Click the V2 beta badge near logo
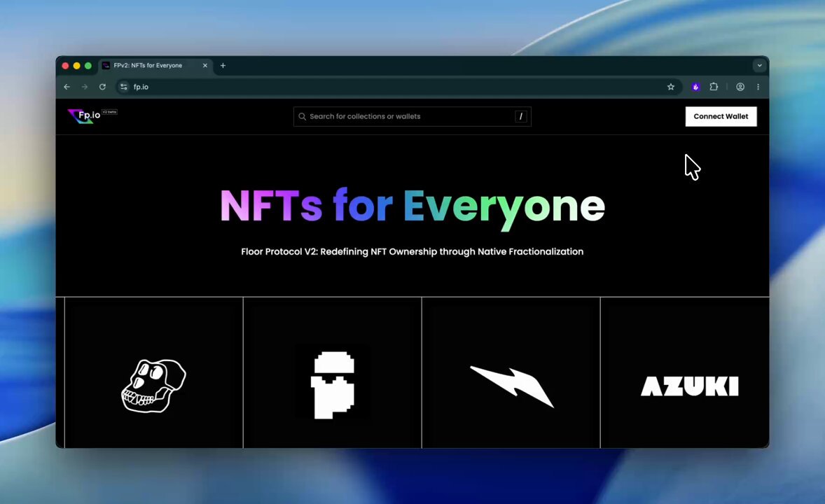Viewport: 825px width, 504px height. 109,112
